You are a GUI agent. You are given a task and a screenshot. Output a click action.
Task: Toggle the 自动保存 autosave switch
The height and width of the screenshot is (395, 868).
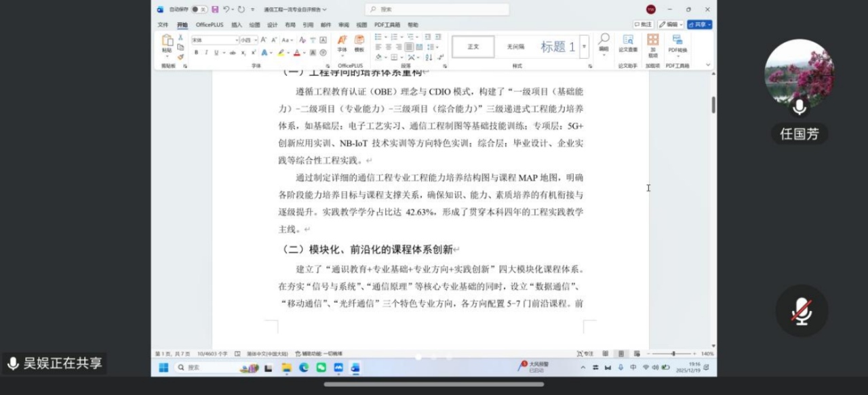[199, 9]
